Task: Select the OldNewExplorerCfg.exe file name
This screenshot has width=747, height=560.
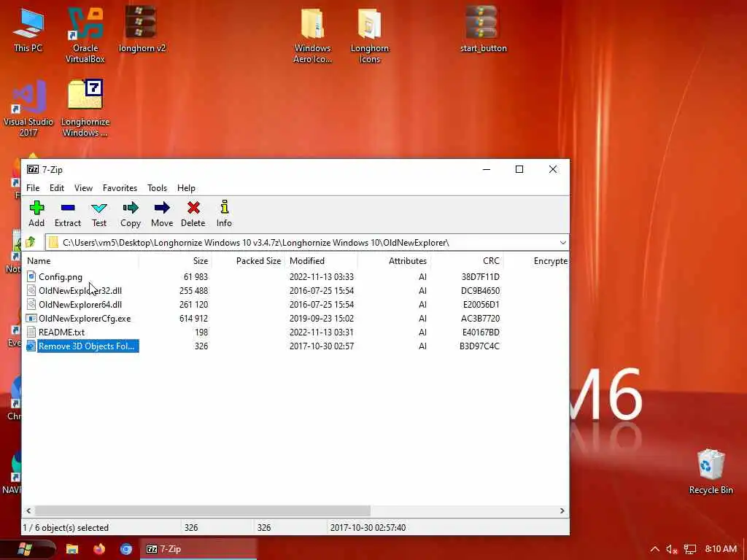Action: 85,318
